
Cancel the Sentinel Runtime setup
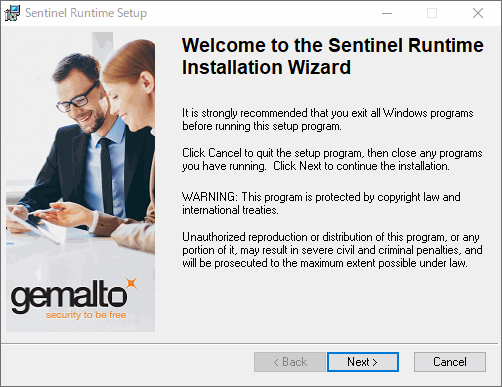pos(450,362)
